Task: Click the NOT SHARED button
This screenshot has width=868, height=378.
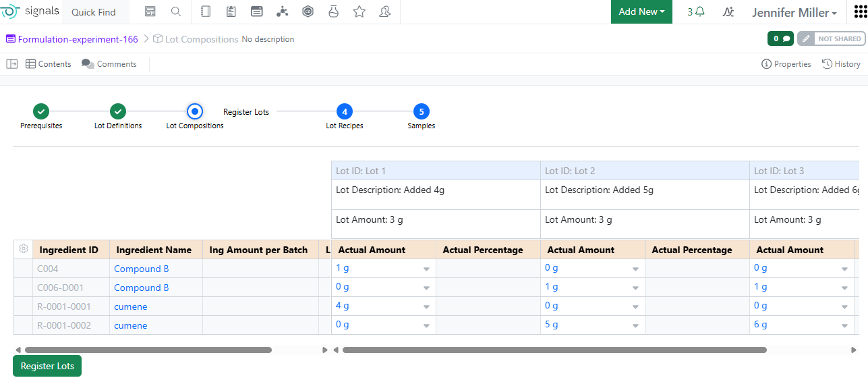Action: point(839,39)
